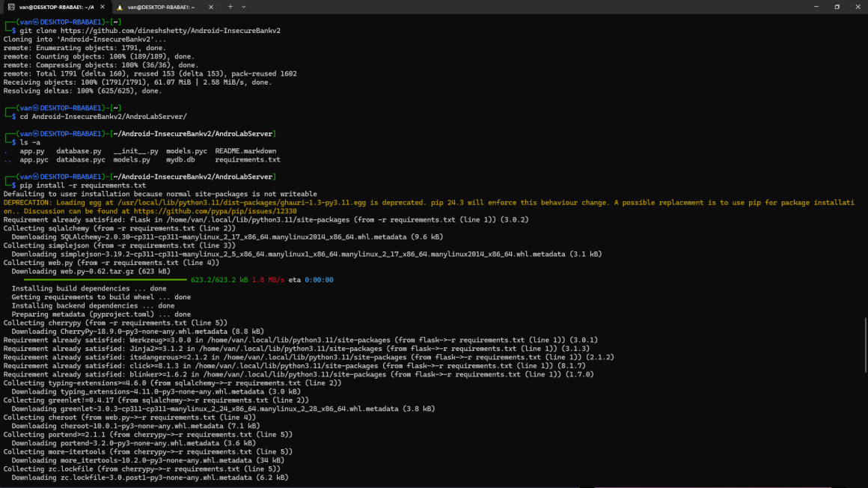Minimize the terminal window
Screen dimensions: 868x488
pyautogui.click(x=816, y=7)
